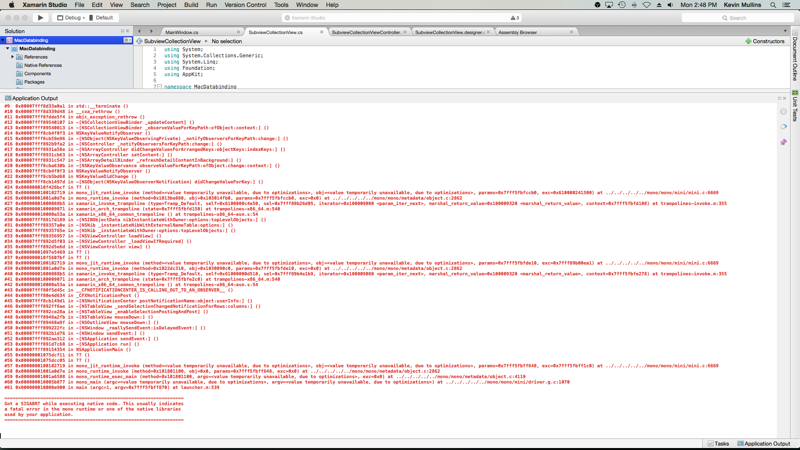This screenshot has width=800, height=450.
Task: Clear the Application Output console with the eraser icon
Action: [783, 127]
